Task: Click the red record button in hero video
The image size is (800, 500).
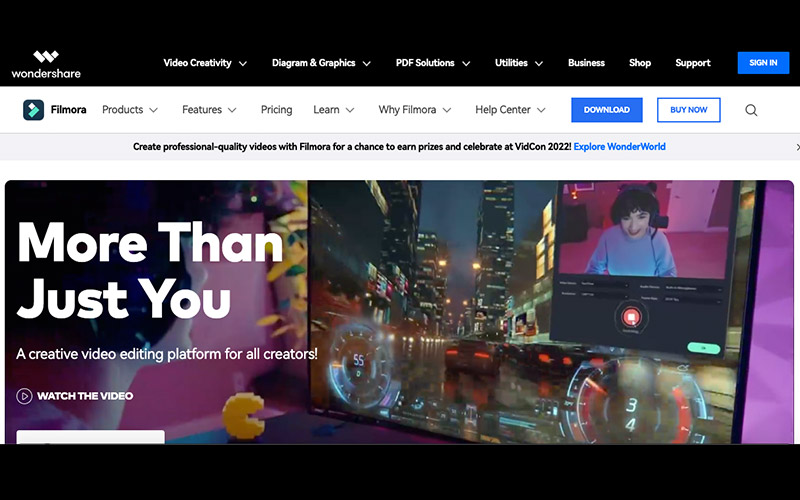Action: pos(631,317)
